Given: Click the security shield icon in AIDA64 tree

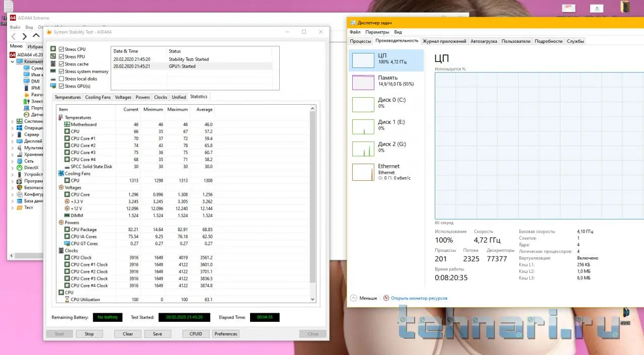Looking at the screenshot, I should point(20,187).
